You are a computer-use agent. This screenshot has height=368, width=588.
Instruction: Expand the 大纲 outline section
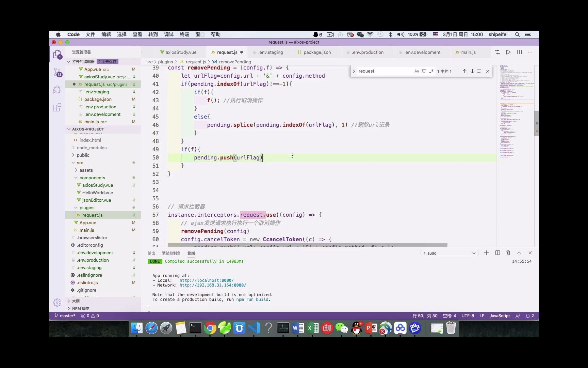[69, 301]
